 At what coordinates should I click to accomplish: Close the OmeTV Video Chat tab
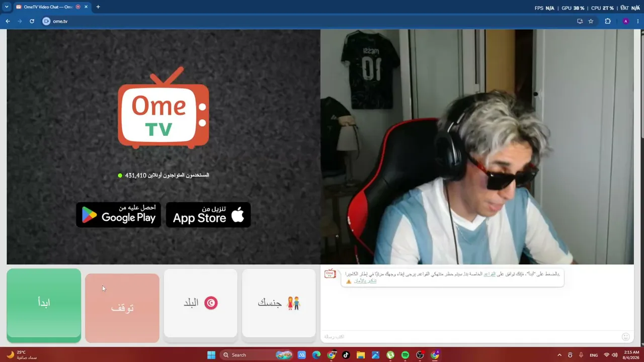(86, 7)
